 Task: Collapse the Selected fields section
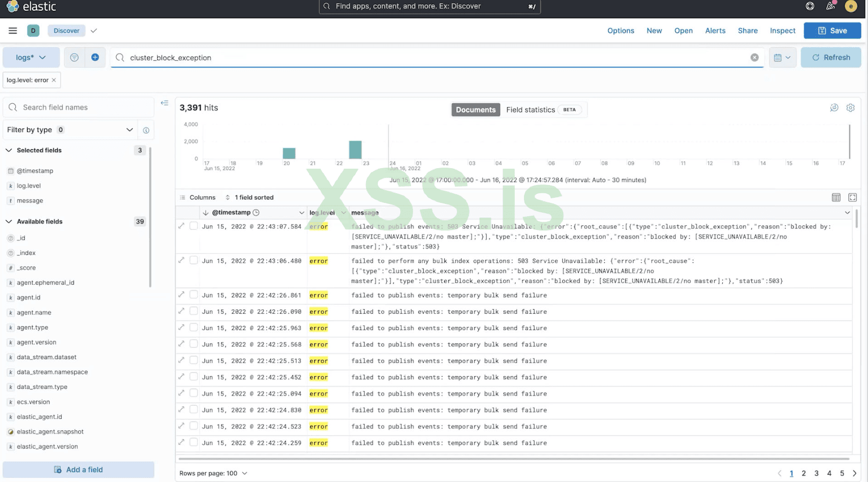pos(9,150)
